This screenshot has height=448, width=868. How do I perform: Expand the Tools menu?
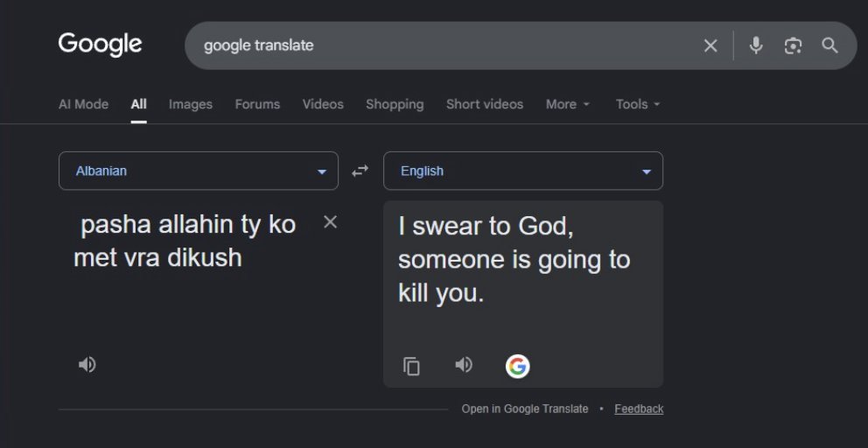[638, 104]
